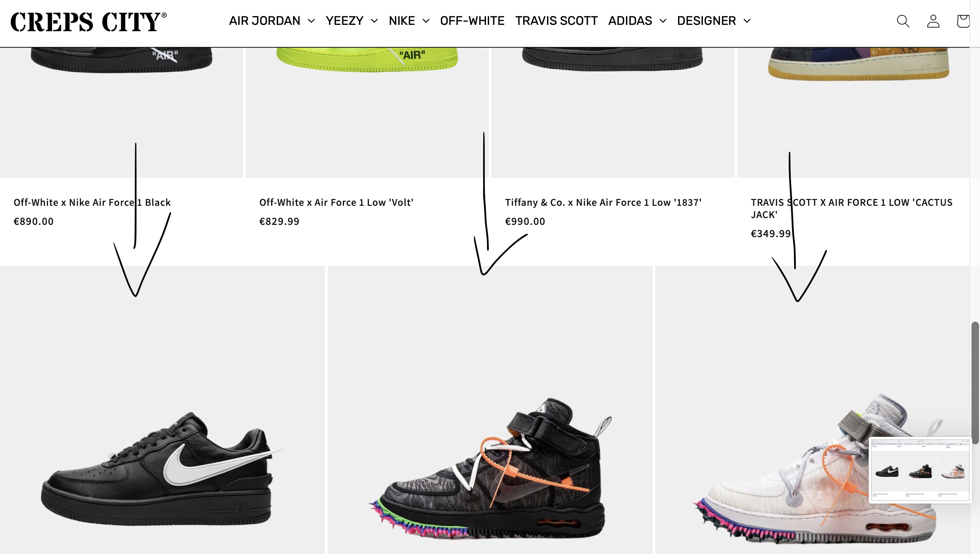Open the shopping cart icon
This screenshot has width=980, height=554.
click(x=963, y=21)
